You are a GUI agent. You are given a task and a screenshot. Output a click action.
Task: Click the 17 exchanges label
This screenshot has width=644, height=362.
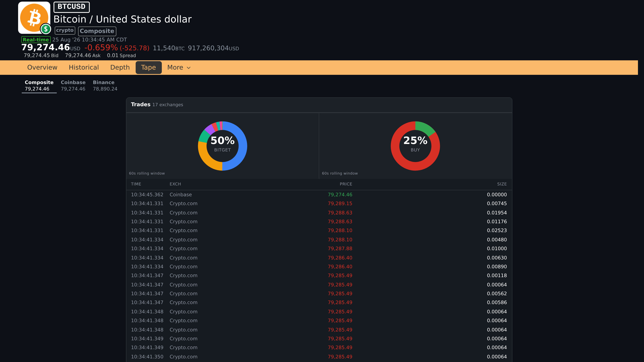(167, 105)
